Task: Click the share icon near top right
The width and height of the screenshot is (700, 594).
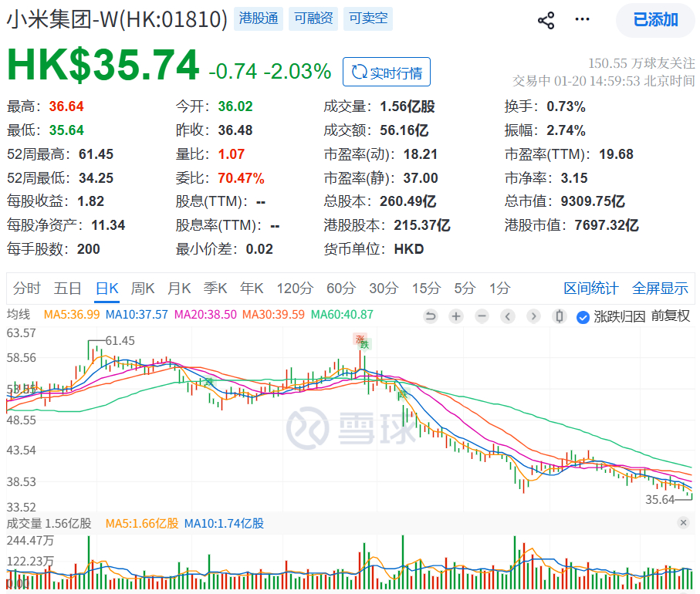Action: click(x=546, y=20)
